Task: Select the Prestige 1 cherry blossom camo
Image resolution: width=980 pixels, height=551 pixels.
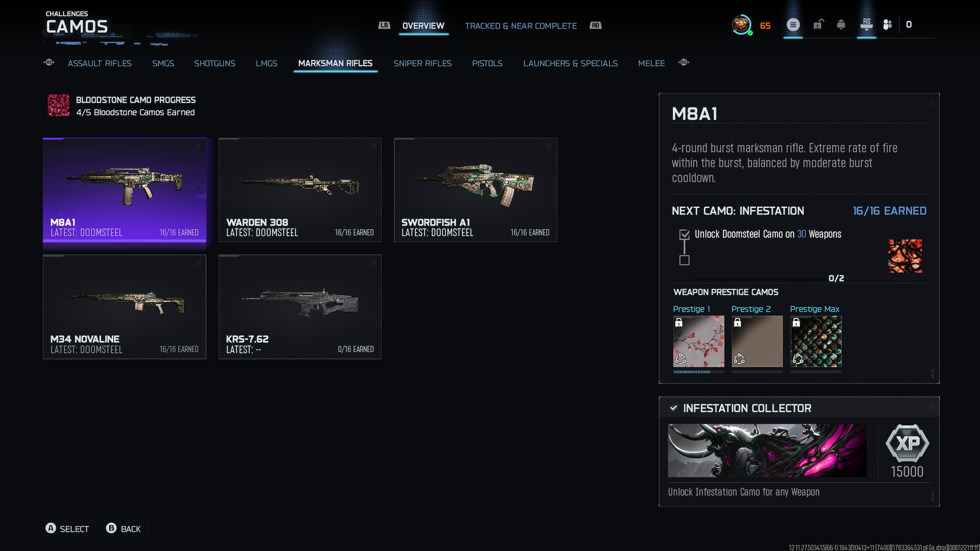Action: 698,341
